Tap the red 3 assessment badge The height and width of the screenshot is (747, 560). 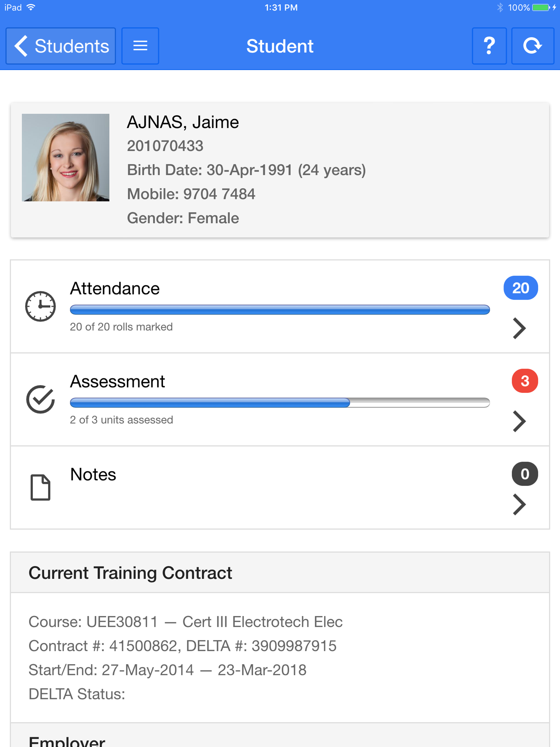(525, 381)
